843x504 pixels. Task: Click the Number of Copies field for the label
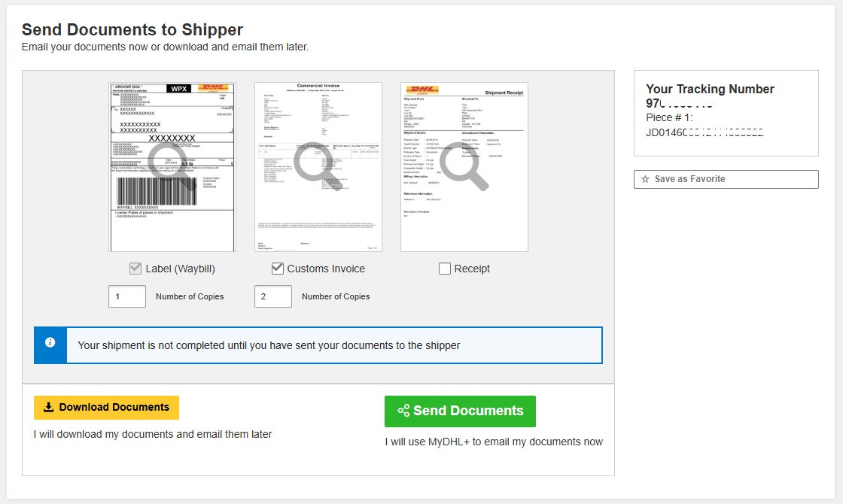coord(126,296)
